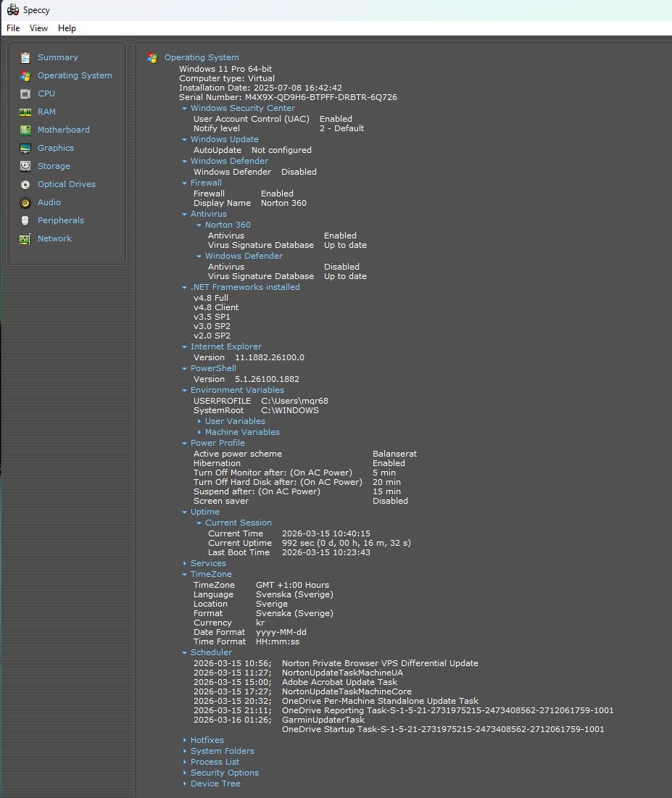Screen dimensions: 672x798
Task: Click the Operating System sidebar link
Action: coord(75,75)
